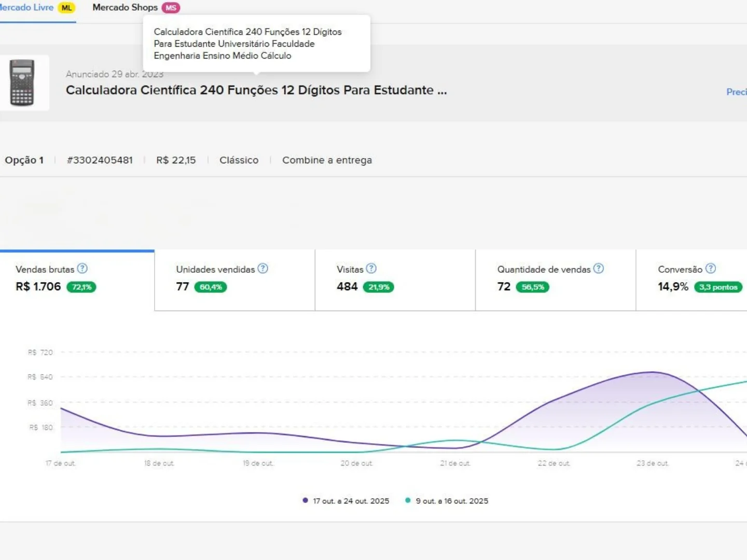
Task: Select the Unidades vendidas metric tab
Action: [x=235, y=281]
